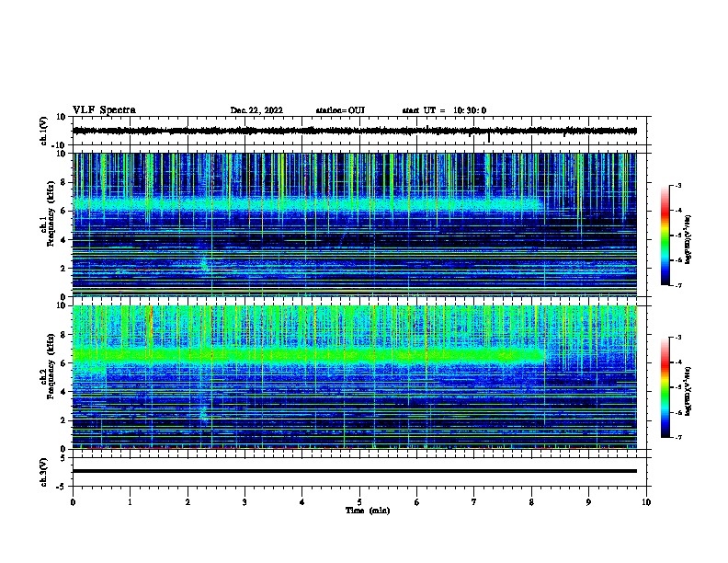Select the "Dec. 22, 2022" date text
The image size is (728, 563).
tap(256, 110)
